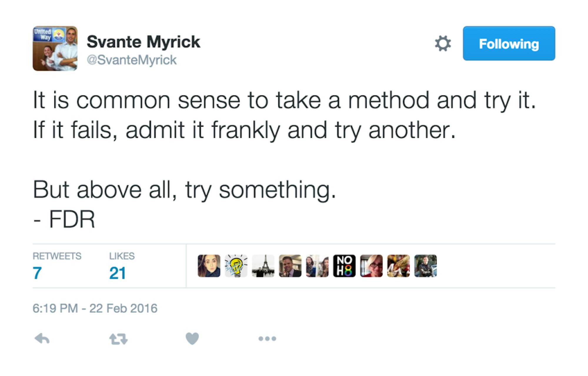Open the @SvanteMyrick handle link
The width and height of the screenshot is (588, 376).
click(x=131, y=60)
